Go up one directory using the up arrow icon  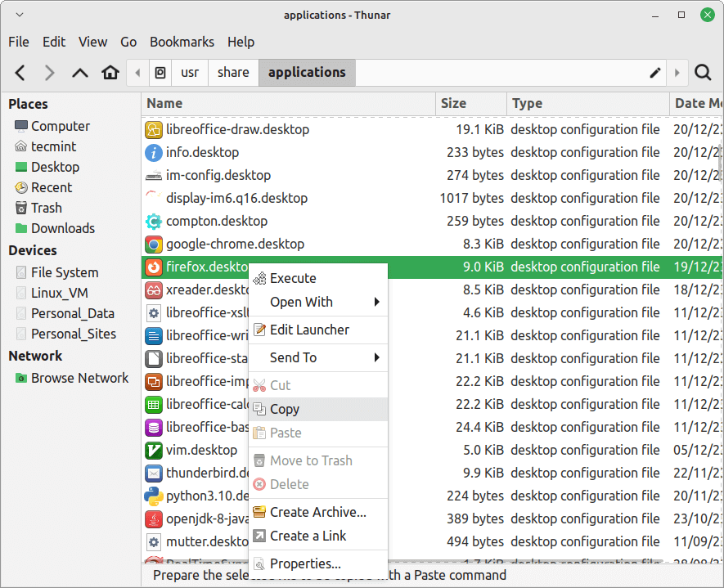(x=80, y=73)
